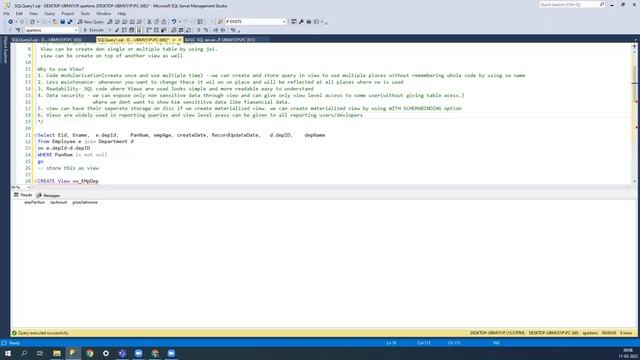Click the Cut scissors icon
This screenshot has height=360, width=640.
(x=149, y=22)
